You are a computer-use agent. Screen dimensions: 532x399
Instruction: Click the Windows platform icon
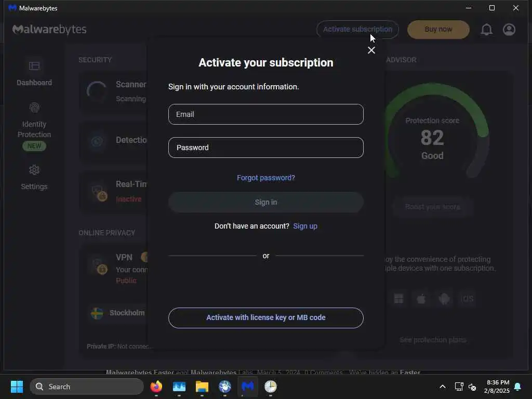tap(398, 299)
